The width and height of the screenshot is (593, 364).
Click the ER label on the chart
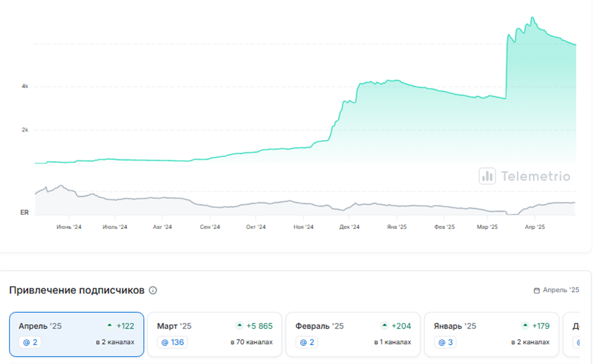24,212
